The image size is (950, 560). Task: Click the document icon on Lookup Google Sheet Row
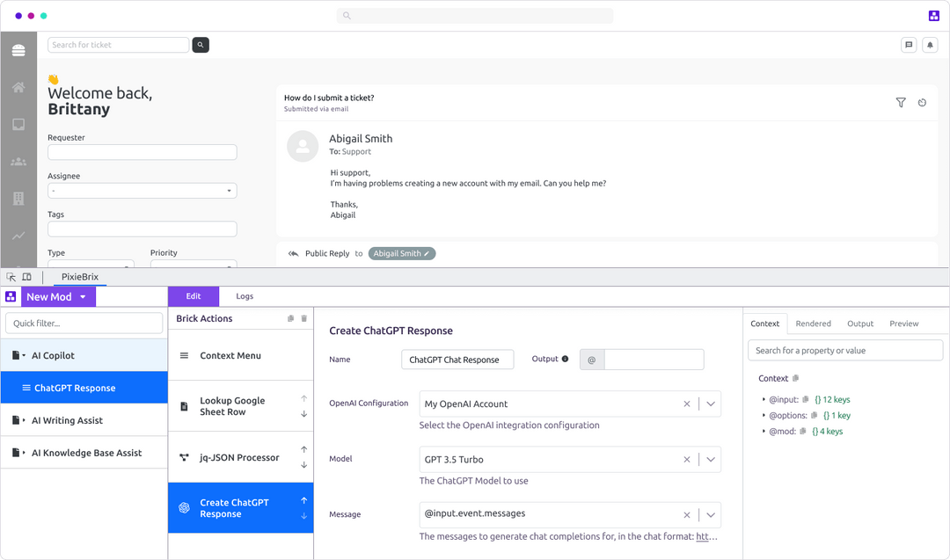(184, 405)
